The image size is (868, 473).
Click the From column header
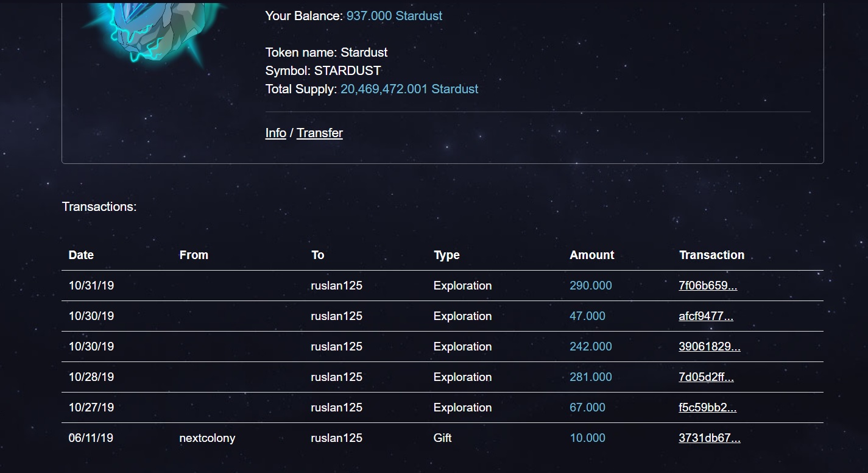pos(194,255)
